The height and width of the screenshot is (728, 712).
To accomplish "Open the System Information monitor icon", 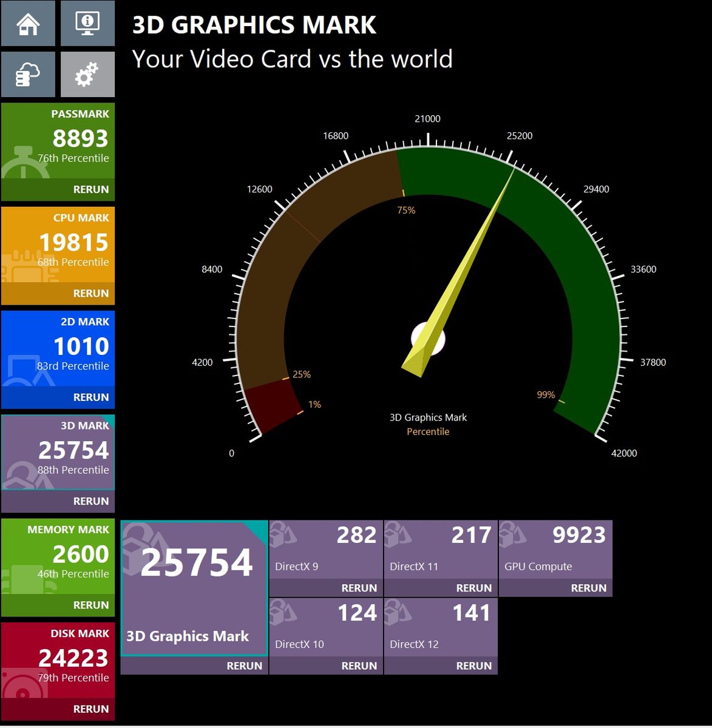I will pos(87,23).
